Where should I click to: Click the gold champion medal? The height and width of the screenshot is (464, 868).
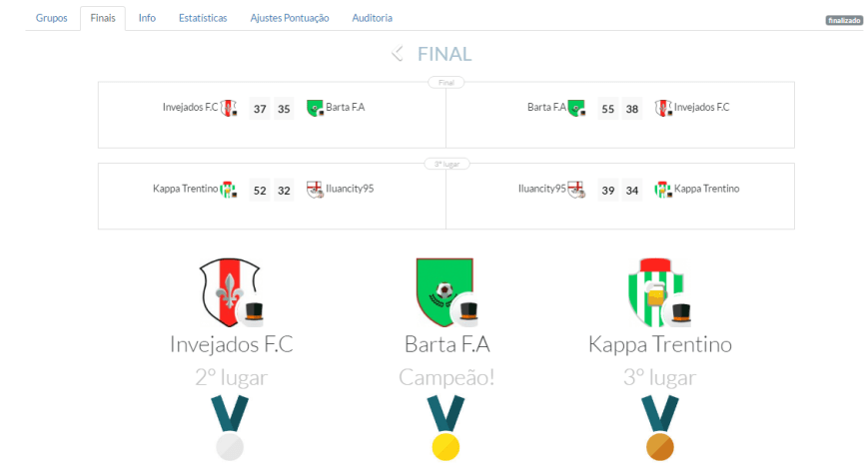(445, 445)
